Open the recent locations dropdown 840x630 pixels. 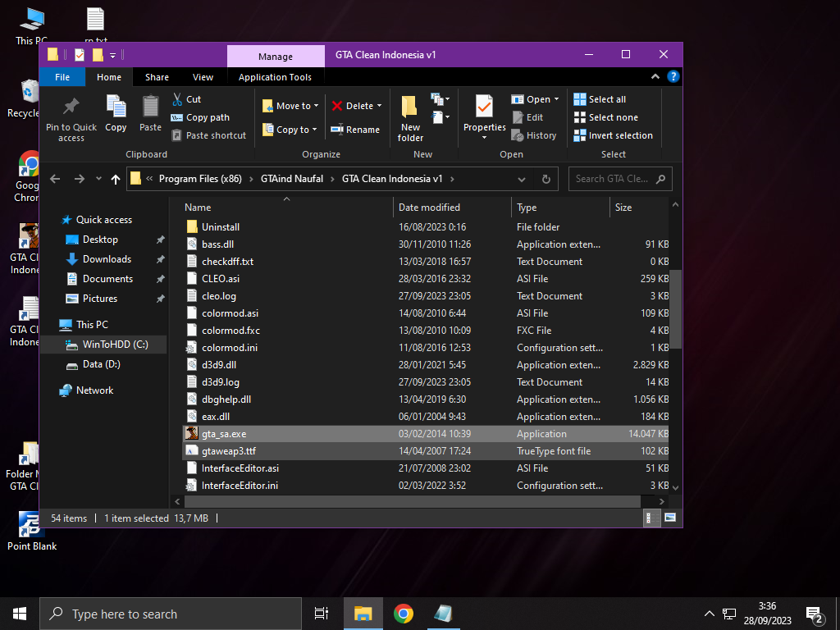pos(98,179)
